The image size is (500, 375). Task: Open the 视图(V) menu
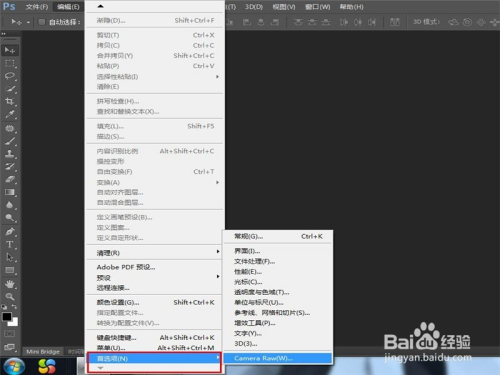click(284, 7)
